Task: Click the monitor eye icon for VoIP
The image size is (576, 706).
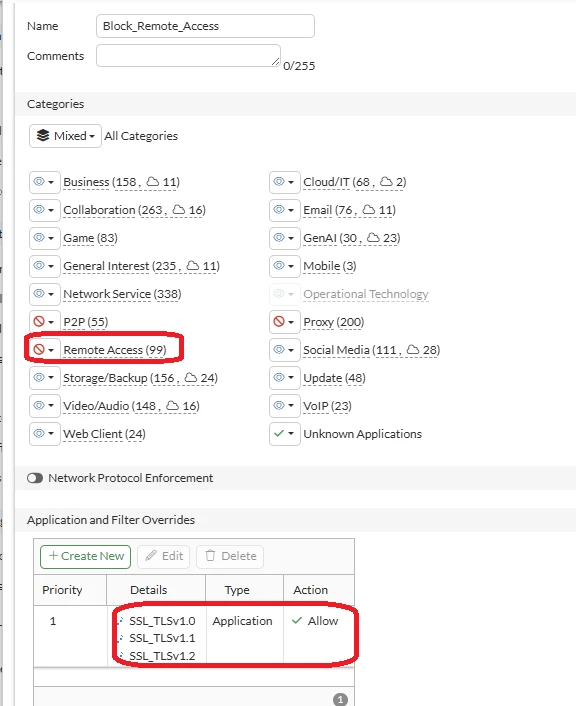Action: click(x=279, y=405)
